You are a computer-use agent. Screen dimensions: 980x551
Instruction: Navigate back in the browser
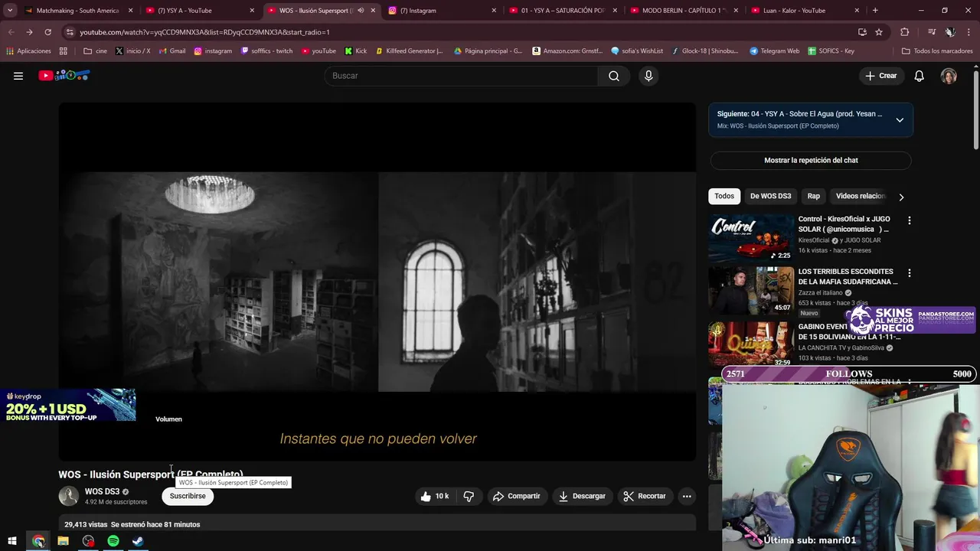11,32
